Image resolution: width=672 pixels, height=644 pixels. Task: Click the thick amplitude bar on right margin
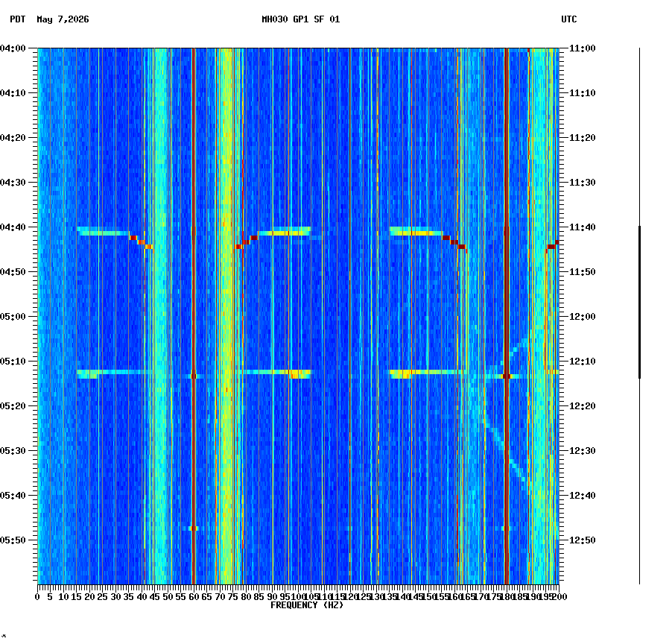tap(639, 303)
